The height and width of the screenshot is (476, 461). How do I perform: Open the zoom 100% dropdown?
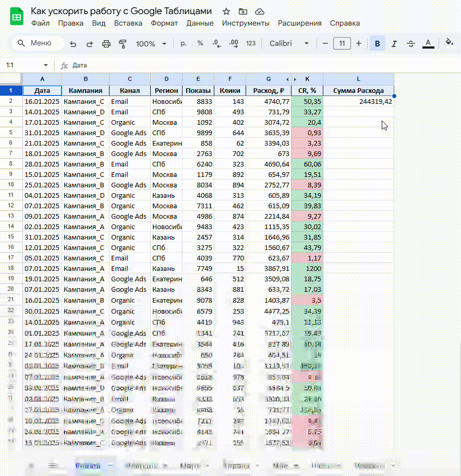coord(151,44)
